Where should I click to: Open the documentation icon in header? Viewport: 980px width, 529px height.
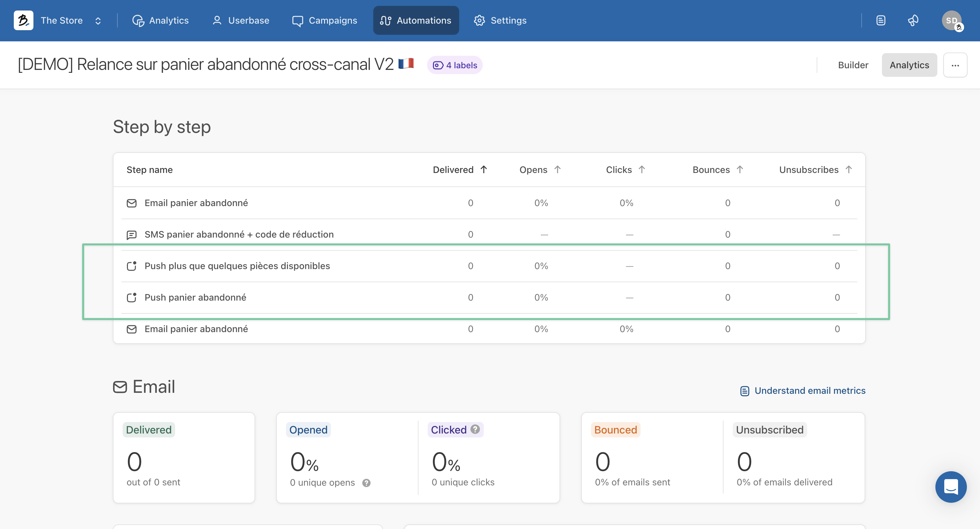coord(881,21)
